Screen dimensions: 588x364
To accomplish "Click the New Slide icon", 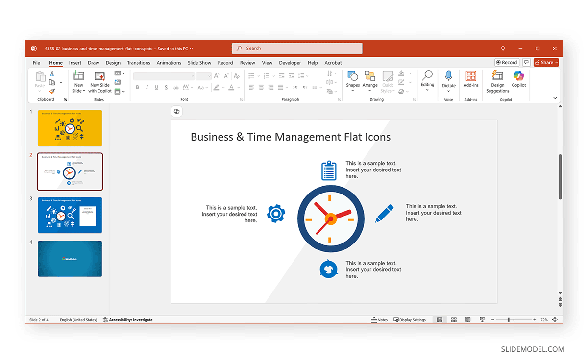I will point(79,76).
